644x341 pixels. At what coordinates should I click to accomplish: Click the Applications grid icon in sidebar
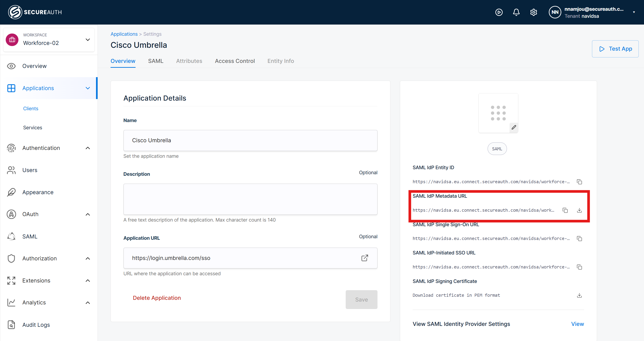11,88
